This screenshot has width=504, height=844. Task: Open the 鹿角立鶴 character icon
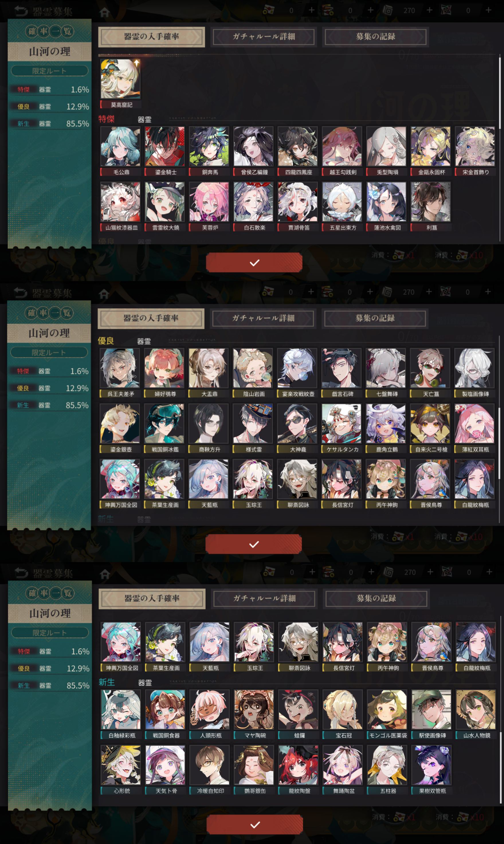(386, 423)
